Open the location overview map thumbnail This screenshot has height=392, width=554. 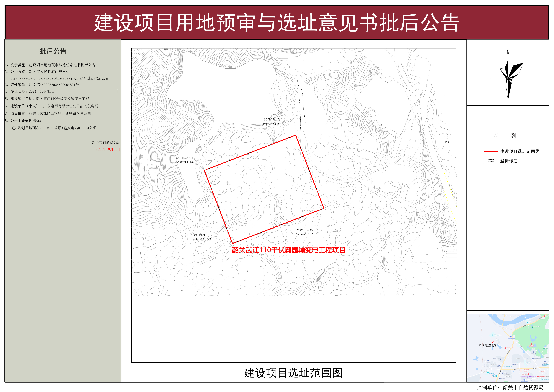pos(508,348)
